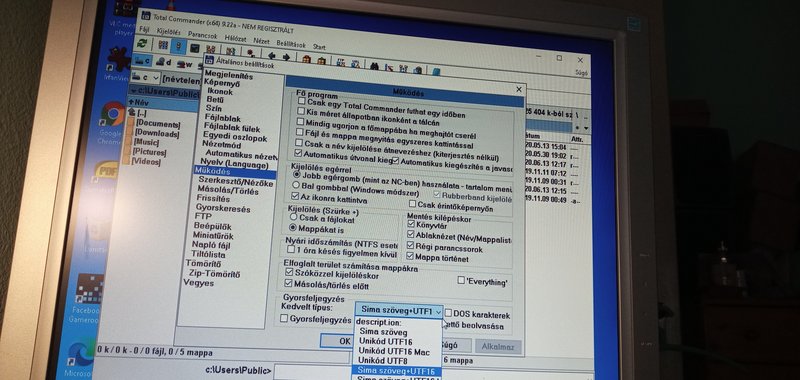The height and width of the screenshot is (380, 800).
Task: Click the Pack files toolbar icon
Action: click(306, 59)
